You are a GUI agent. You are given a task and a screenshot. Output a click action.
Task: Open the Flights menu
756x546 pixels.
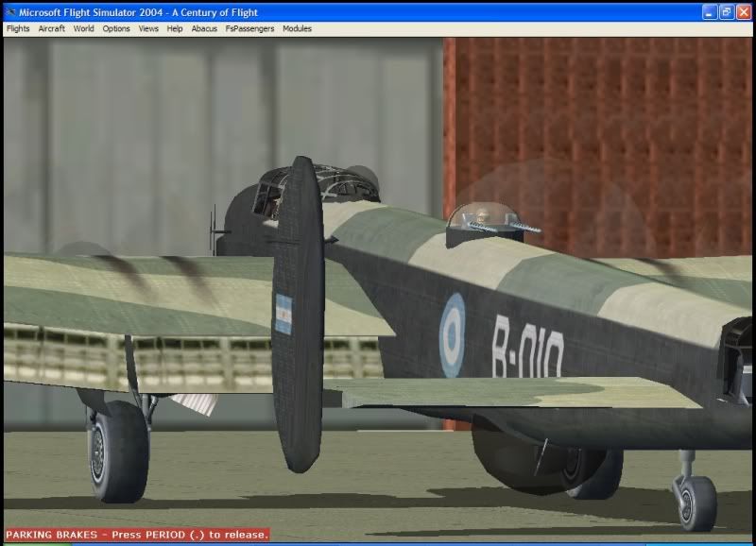tap(18, 29)
